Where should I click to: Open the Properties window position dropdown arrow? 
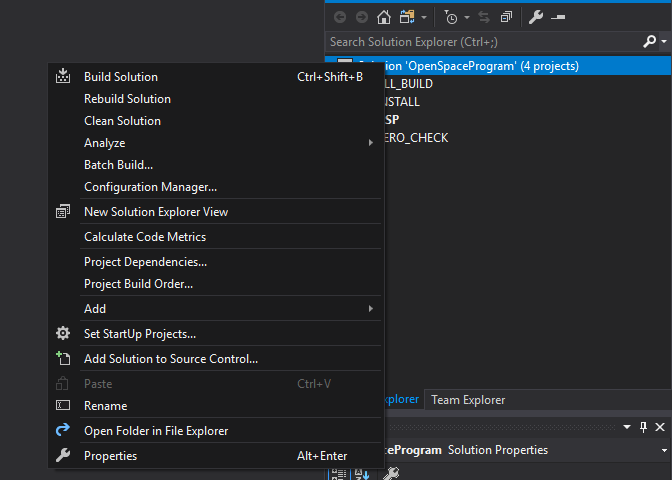click(627, 427)
